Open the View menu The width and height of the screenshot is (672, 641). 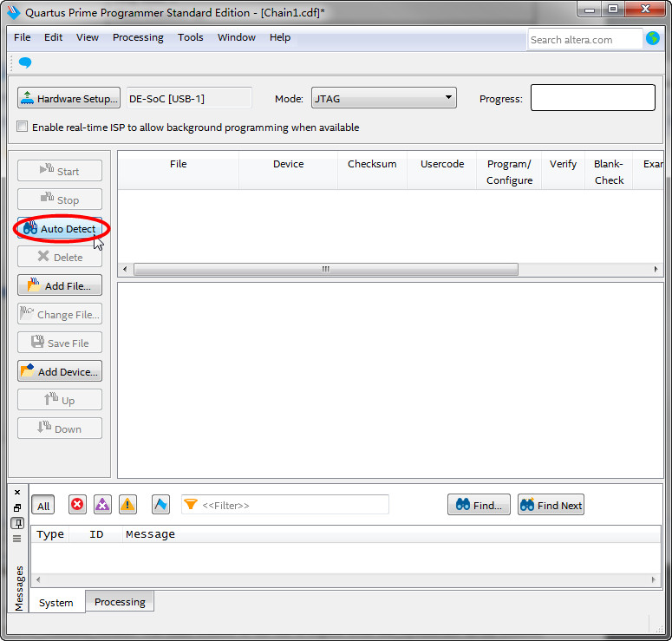click(x=88, y=37)
